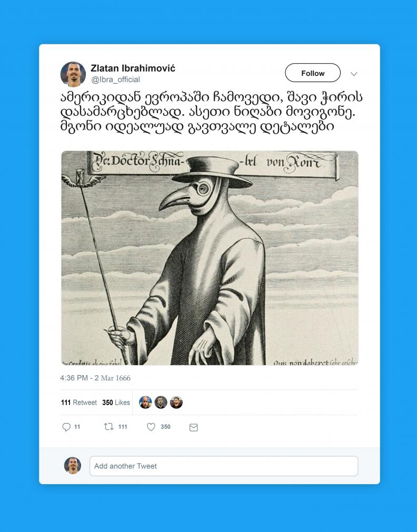Click the 11 reply count number
Viewport: 417px width, 532px height.
(77, 427)
